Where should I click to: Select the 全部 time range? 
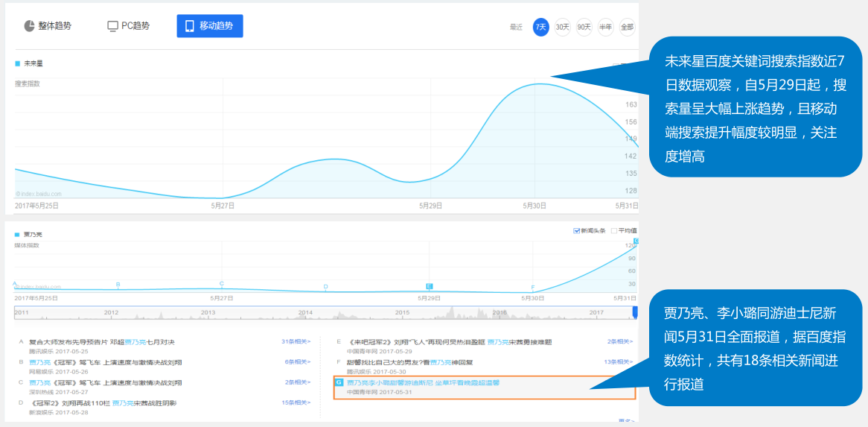coord(627,27)
